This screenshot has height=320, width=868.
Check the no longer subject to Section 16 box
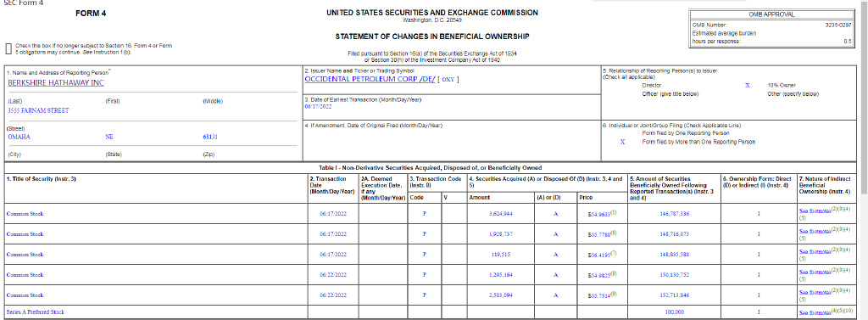coord(8,48)
